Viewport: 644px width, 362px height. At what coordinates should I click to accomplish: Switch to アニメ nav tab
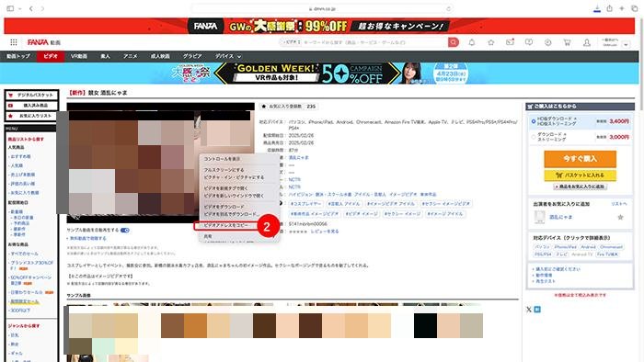(x=131, y=56)
